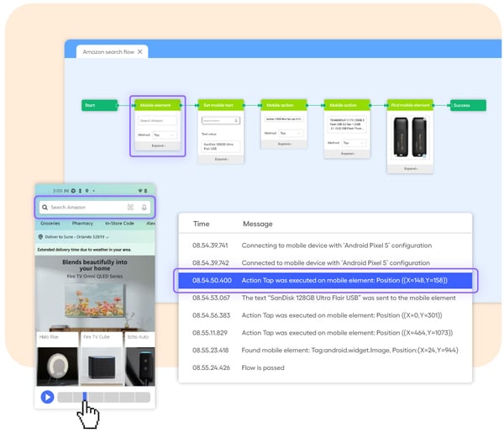Open the Echo Auto product card
504x433 pixels.
tap(139, 359)
